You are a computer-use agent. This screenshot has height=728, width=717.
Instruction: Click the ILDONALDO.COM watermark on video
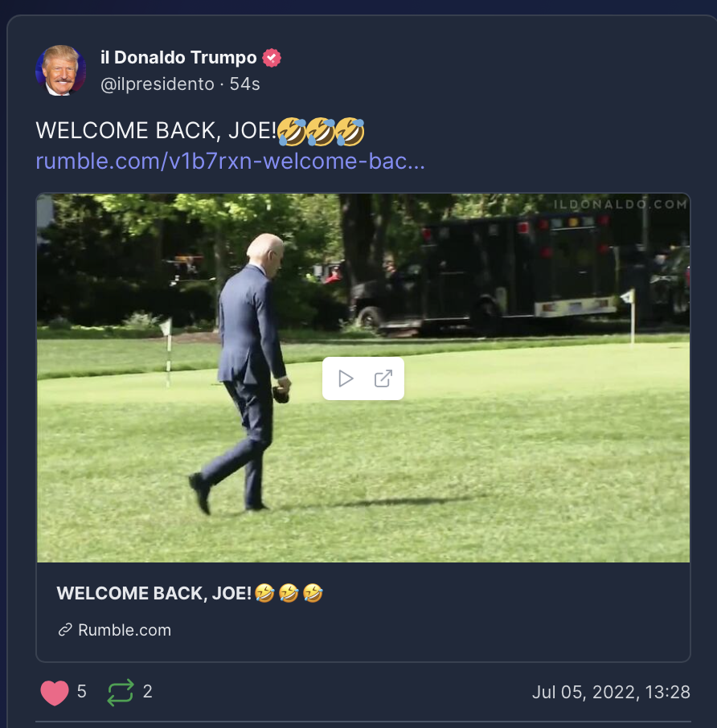point(621,204)
